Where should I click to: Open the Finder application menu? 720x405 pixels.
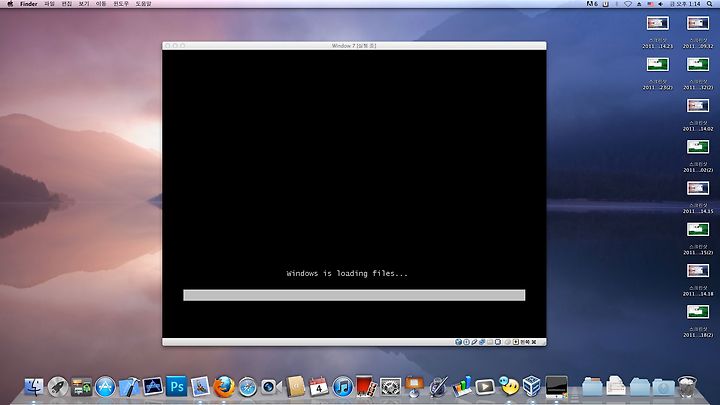28,4
